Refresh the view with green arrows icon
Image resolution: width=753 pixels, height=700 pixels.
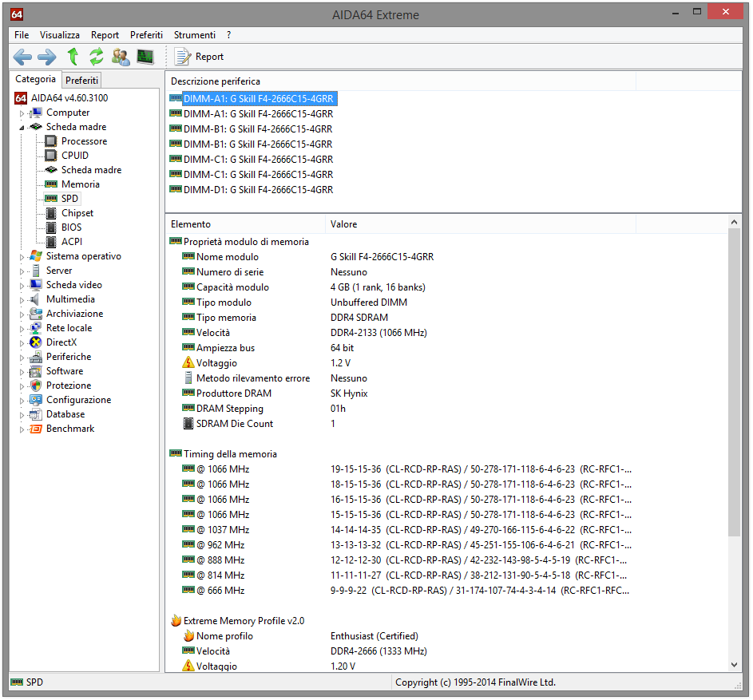click(97, 57)
